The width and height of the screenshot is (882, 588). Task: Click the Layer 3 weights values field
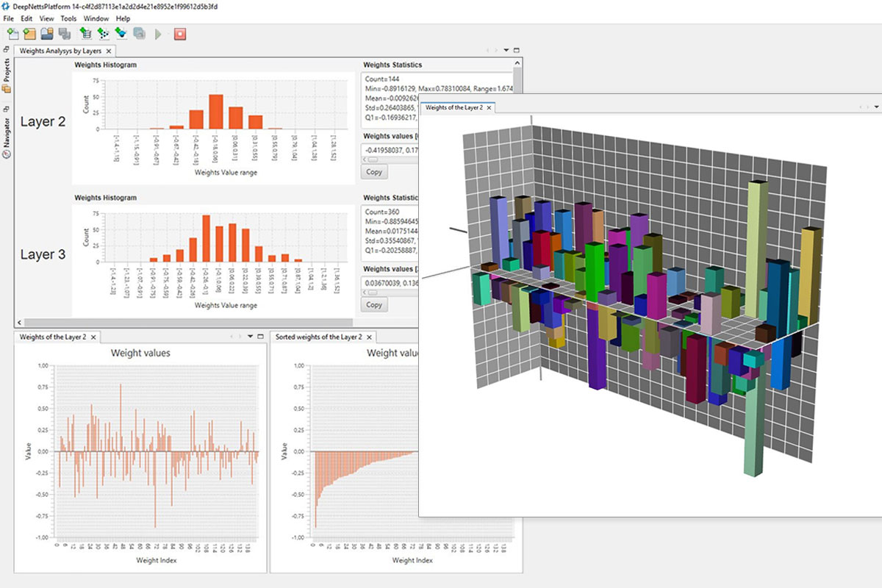tap(390, 284)
